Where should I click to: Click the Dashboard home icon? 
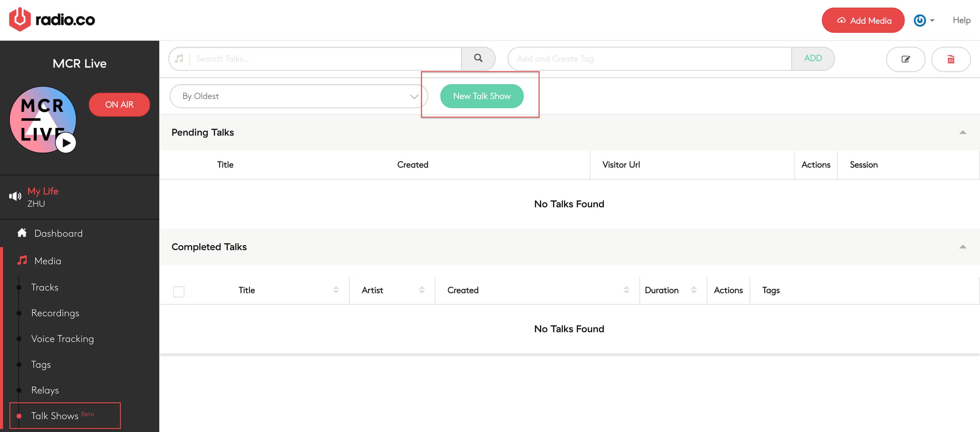click(x=22, y=233)
